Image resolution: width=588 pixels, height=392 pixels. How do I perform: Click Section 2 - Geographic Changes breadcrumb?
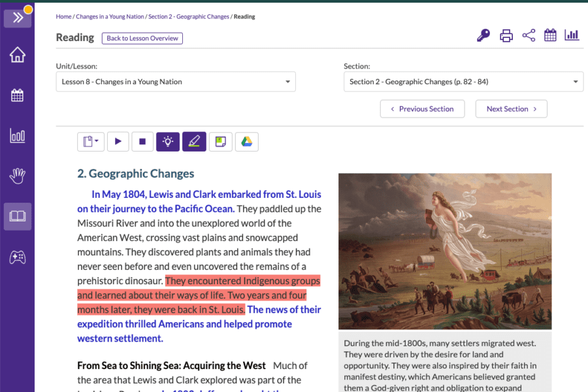click(189, 16)
